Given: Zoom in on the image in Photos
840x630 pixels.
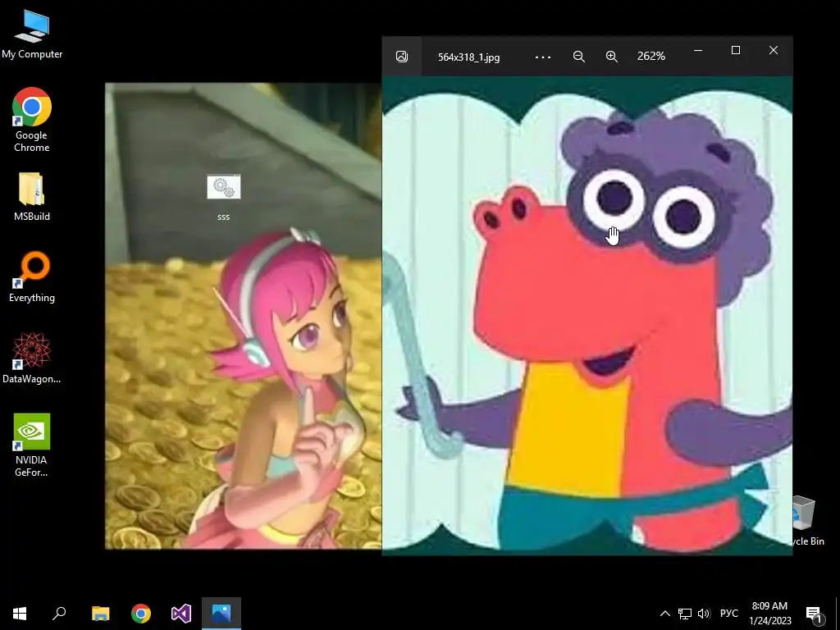Looking at the screenshot, I should pos(612,57).
